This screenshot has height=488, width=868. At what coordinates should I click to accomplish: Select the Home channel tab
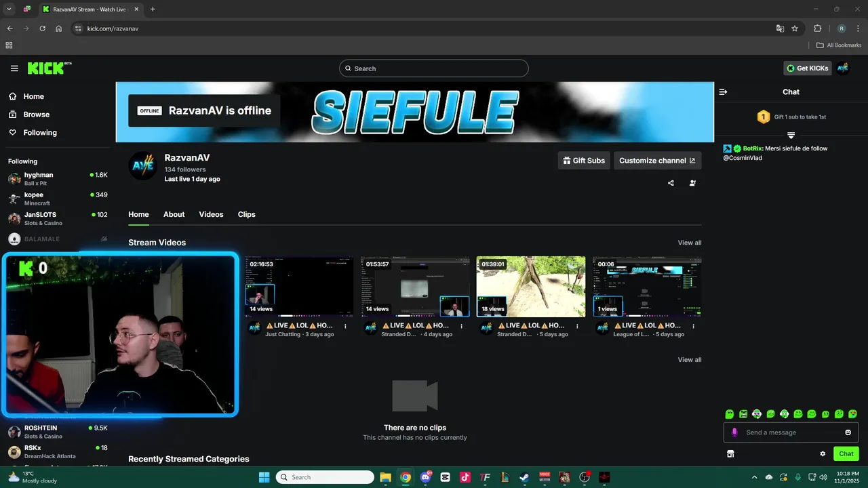point(138,214)
